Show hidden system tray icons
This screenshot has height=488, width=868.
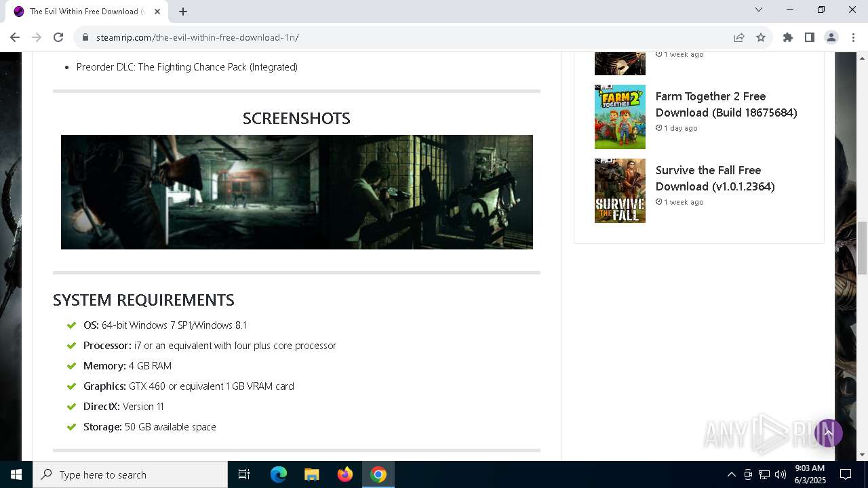pyautogui.click(x=731, y=474)
